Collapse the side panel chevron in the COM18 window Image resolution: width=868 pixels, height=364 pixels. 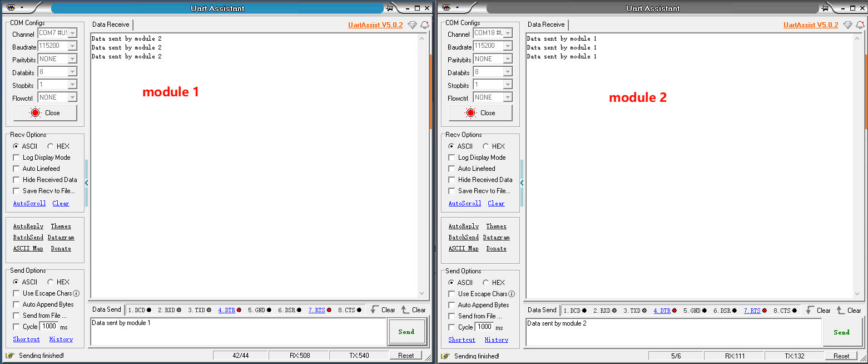click(x=522, y=183)
